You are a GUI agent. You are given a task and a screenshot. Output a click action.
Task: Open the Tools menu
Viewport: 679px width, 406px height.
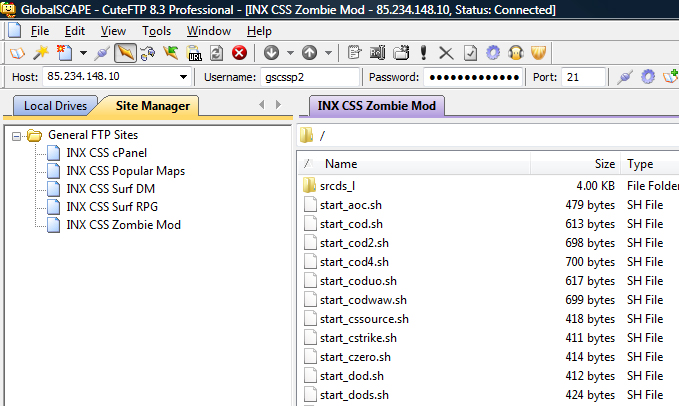156,31
